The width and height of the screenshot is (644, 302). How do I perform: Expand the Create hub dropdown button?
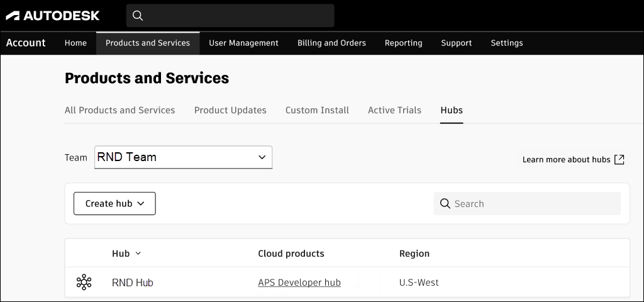pyautogui.click(x=114, y=204)
